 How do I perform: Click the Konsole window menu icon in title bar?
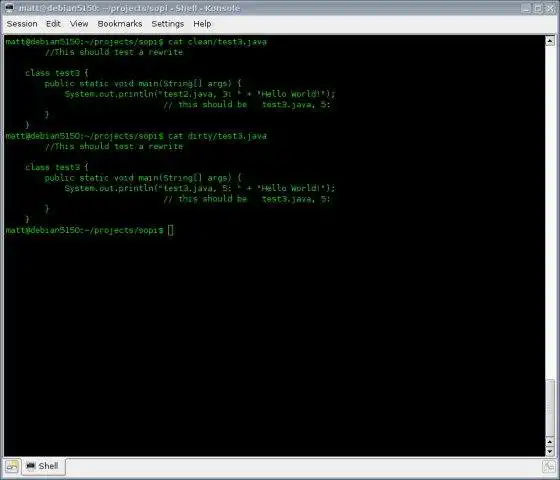[x=9, y=8]
